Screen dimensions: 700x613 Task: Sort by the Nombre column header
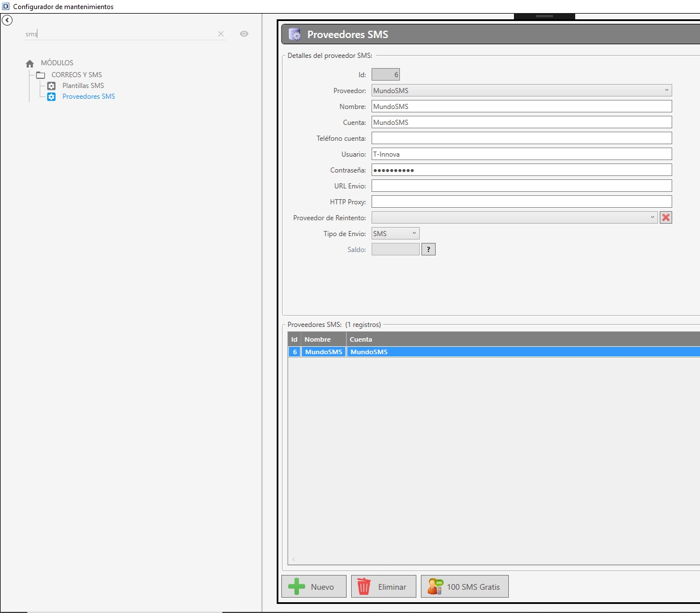tap(323, 339)
